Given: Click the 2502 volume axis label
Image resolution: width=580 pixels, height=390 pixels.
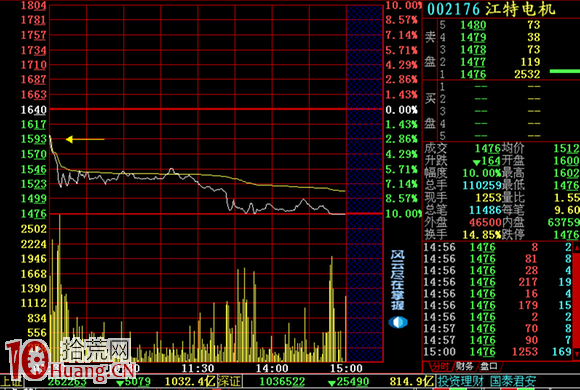Looking at the screenshot, I should tap(34, 229).
